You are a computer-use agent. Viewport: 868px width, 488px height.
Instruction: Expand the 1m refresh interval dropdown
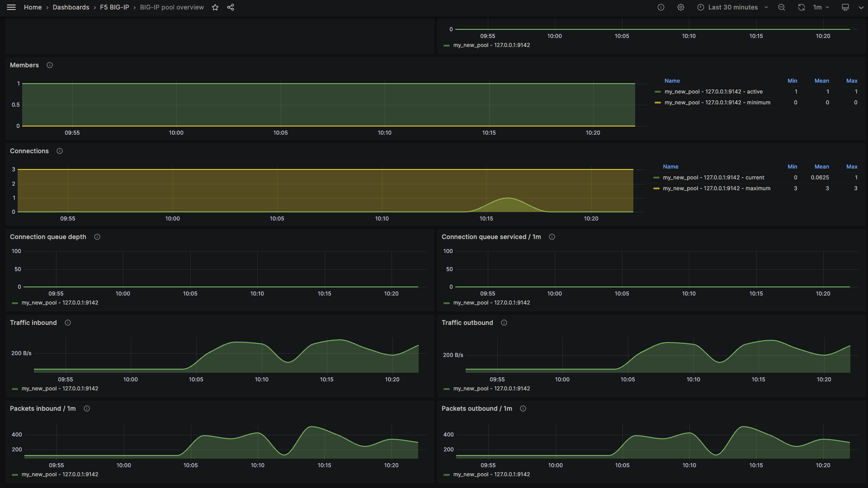[x=821, y=7]
